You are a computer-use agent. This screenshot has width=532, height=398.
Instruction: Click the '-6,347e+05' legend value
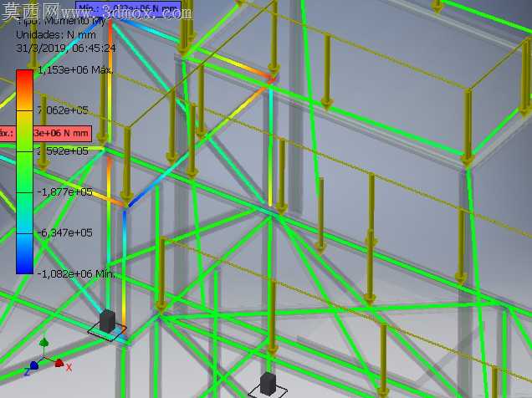64,233
